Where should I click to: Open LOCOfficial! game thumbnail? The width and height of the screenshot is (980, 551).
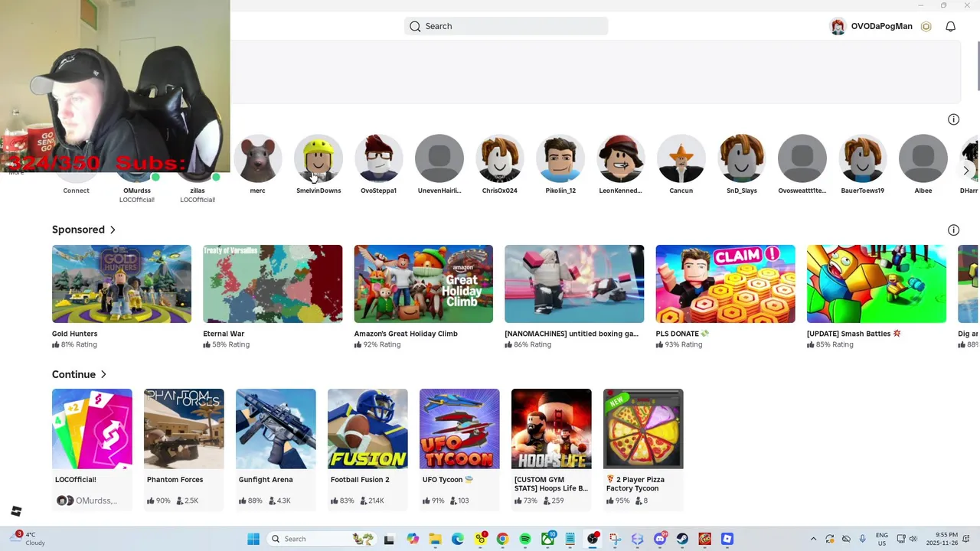pyautogui.click(x=92, y=429)
